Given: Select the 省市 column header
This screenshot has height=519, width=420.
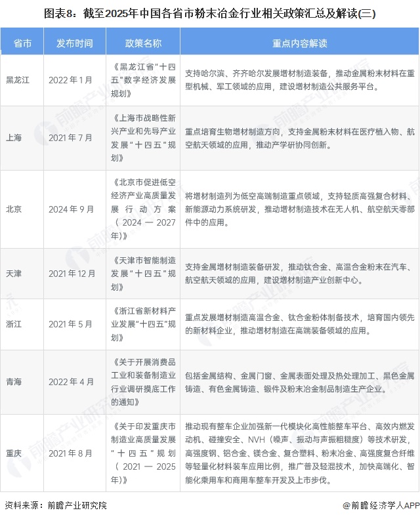Looking at the screenshot, I should [x=22, y=43].
